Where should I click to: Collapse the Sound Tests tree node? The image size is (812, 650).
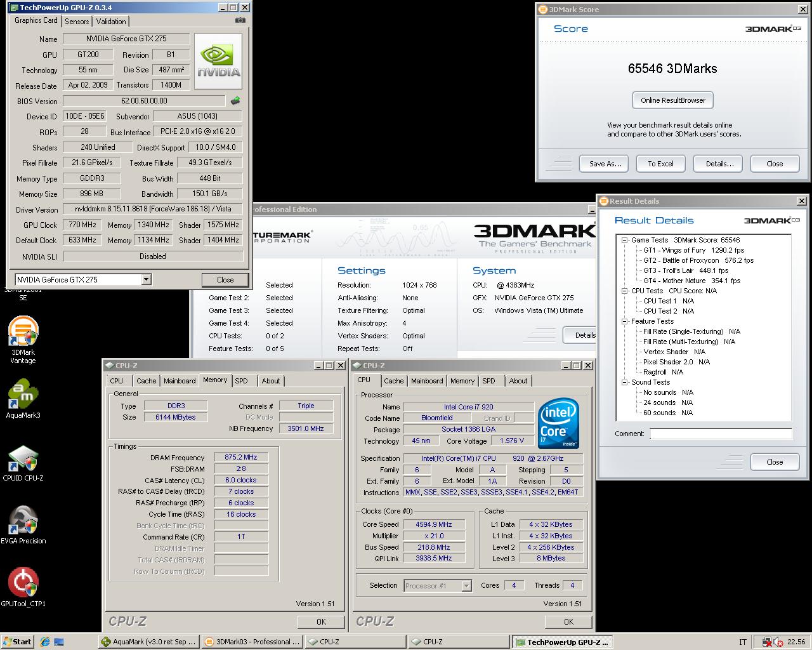click(x=625, y=382)
